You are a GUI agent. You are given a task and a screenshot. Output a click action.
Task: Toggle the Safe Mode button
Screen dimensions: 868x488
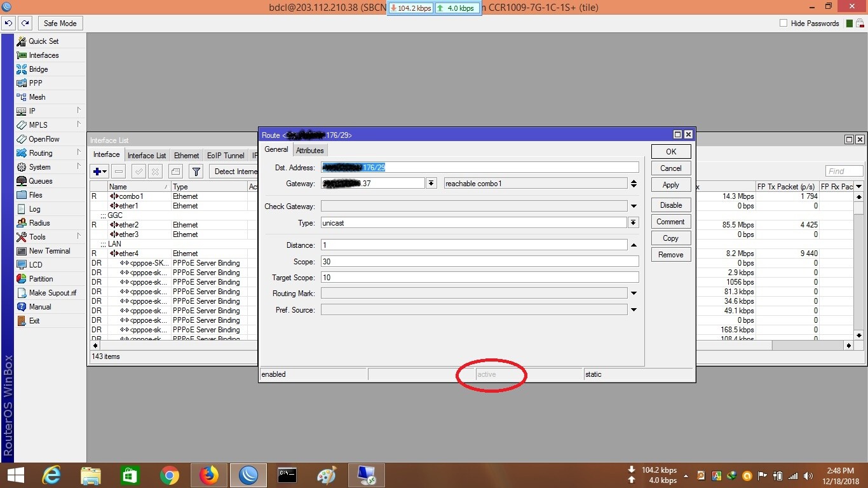(x=60, y=24)
